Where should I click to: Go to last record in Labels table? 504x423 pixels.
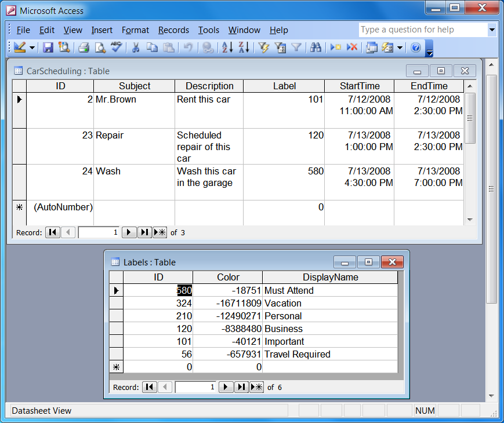tap(241, 387)
